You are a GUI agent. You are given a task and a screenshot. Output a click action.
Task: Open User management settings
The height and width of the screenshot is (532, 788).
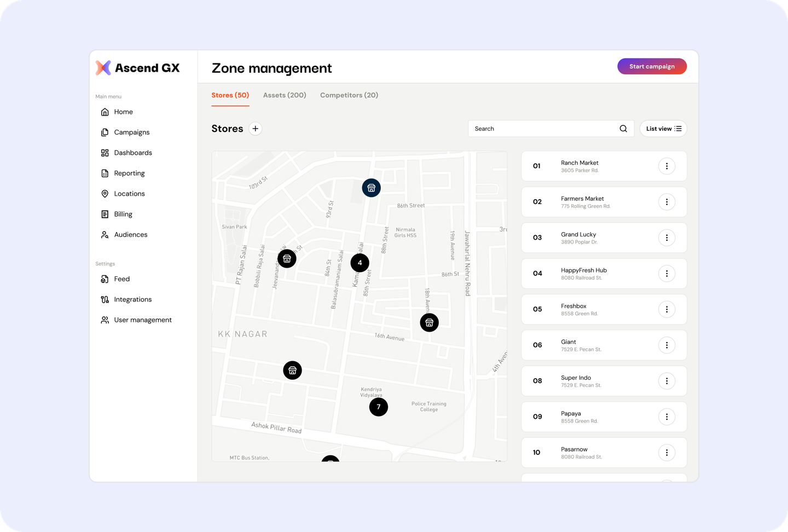point(136,320)
